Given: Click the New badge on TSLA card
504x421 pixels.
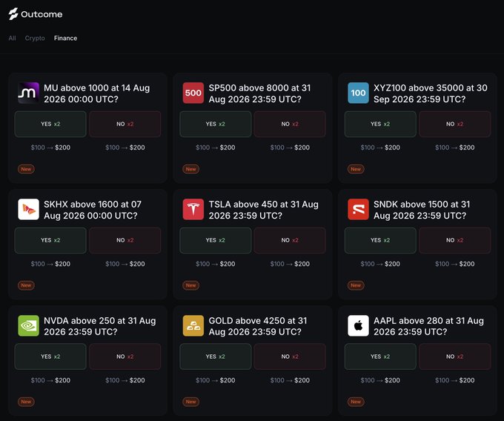Looking at the screenshot, I should [x=191, y=285].
